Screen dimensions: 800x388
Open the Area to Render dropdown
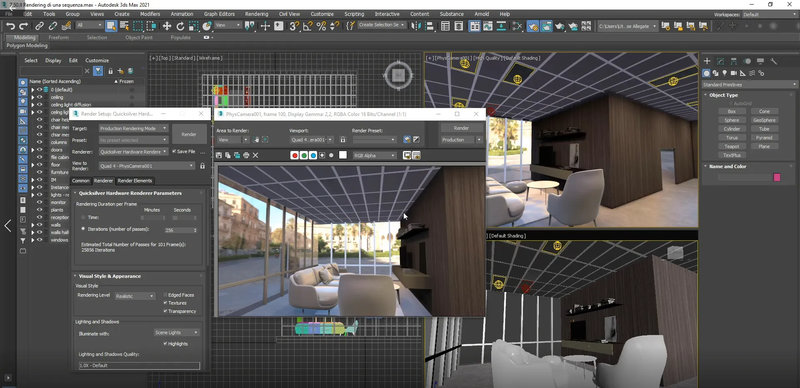click(233, 139)
